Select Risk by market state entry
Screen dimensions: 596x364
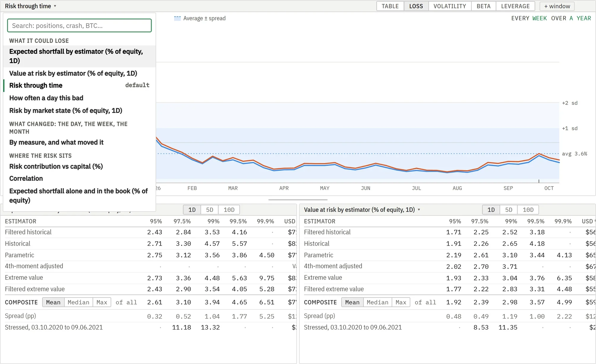pyautogui.click(x=79, y=111)
